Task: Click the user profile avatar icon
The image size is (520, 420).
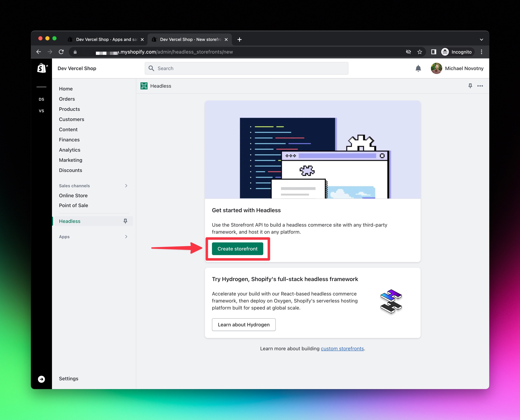Action: (436, 68)
